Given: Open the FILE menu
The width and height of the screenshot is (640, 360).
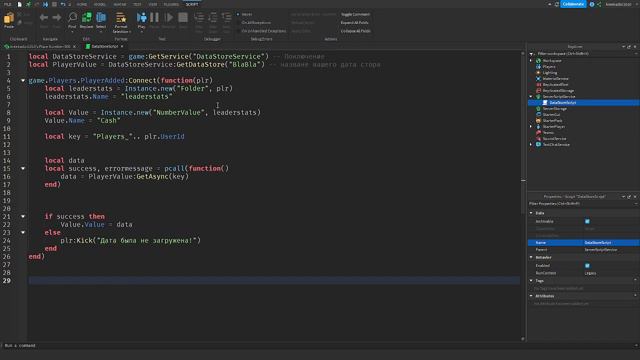Looking at the screenshot, I should click(8, 4).
